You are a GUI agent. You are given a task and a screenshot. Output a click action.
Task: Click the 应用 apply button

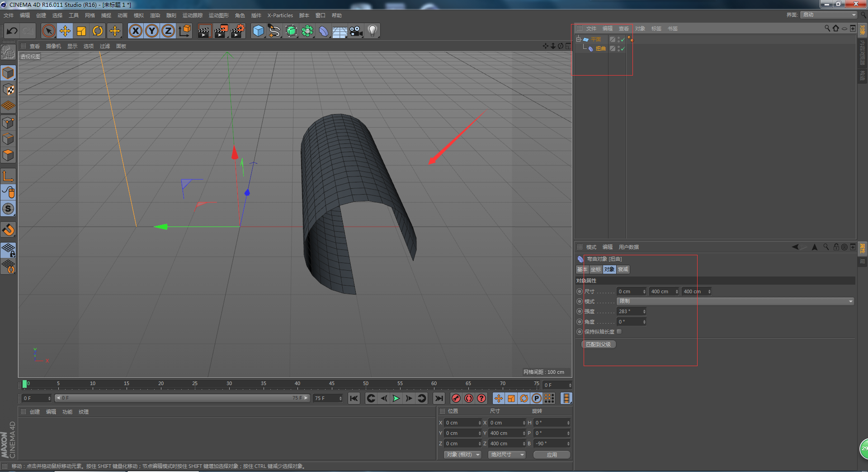(552, 454)
